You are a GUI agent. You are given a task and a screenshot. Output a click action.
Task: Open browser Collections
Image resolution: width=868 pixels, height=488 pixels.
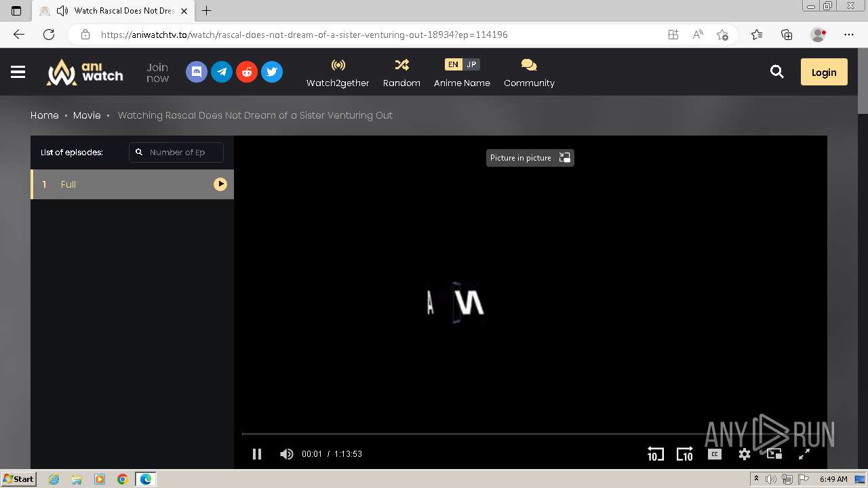click(x=787, y=35)
